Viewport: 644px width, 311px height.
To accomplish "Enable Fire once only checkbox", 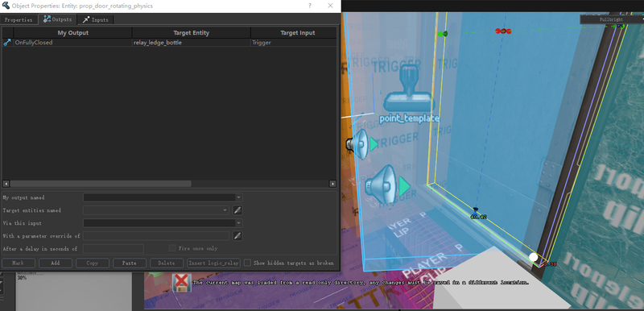I will pos(172,248).
